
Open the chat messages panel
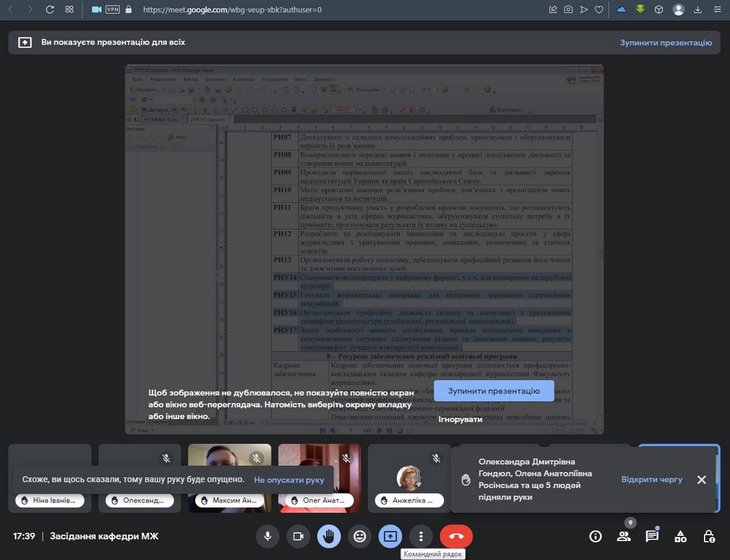(x=652, y=537)
